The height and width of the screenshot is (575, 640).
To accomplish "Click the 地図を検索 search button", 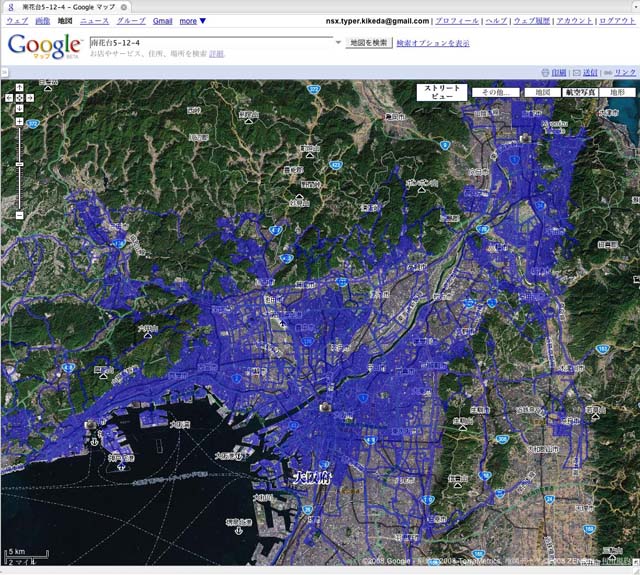I will pos(369,42).
